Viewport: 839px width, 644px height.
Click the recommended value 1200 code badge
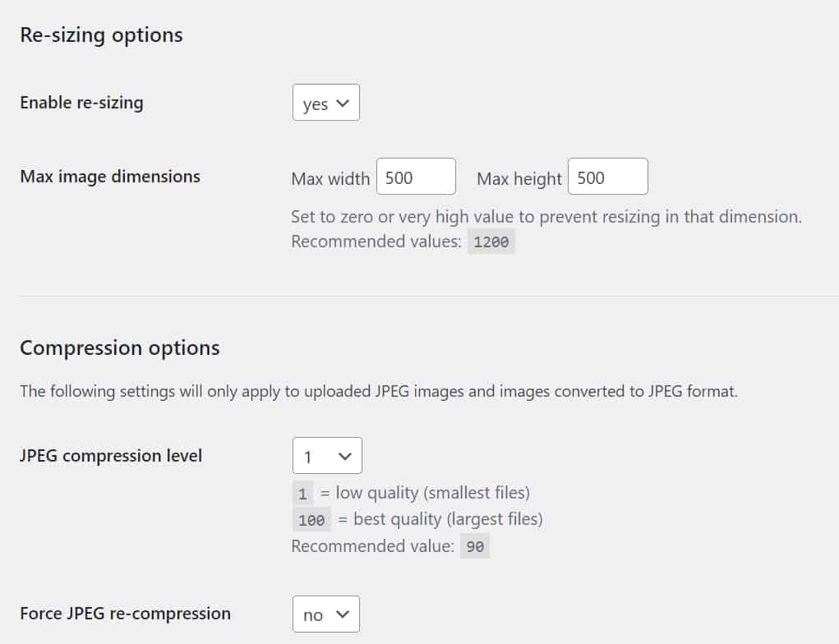pos(491,242)
